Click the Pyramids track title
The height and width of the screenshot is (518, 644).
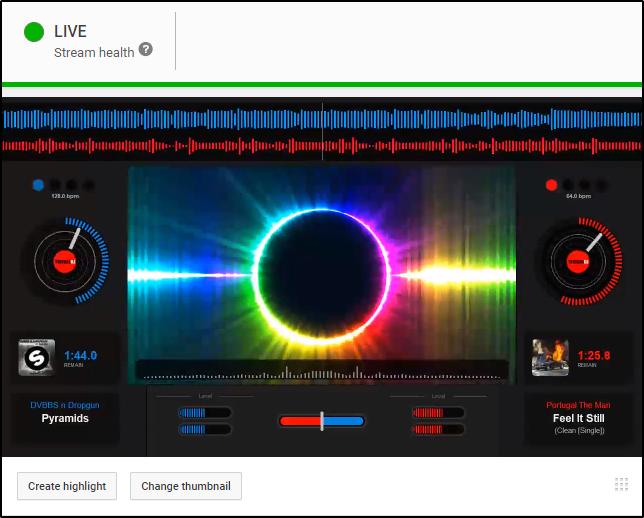point(65,419)
